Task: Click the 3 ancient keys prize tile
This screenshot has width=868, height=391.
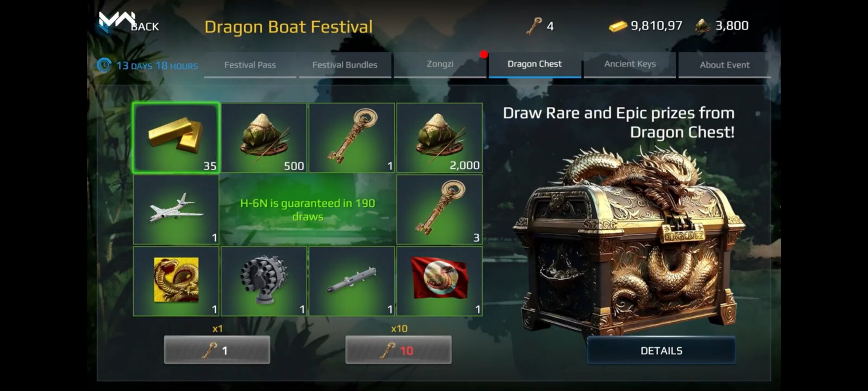Action: click(x=439, y=210)
